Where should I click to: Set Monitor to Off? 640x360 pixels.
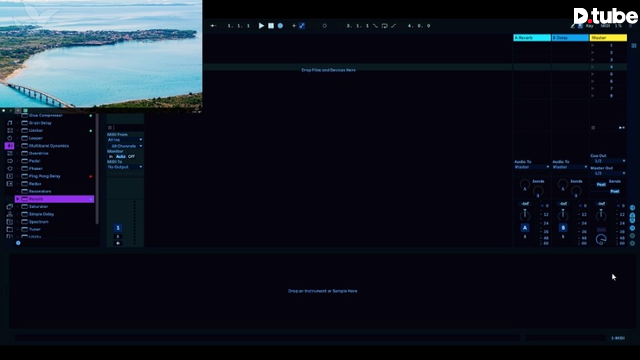(131, 156)
